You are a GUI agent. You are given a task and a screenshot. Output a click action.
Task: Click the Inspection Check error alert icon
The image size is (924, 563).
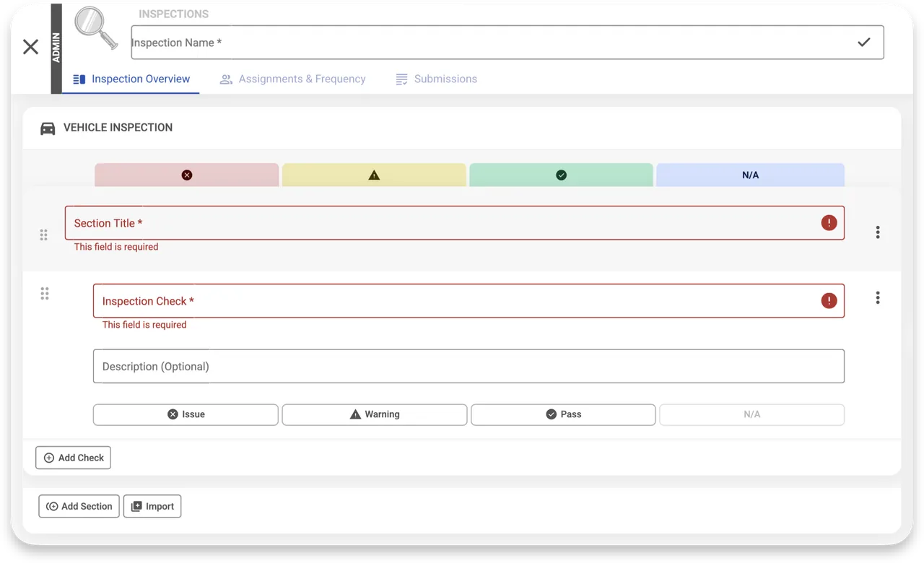pyautogui.click(x=829, y=300)
